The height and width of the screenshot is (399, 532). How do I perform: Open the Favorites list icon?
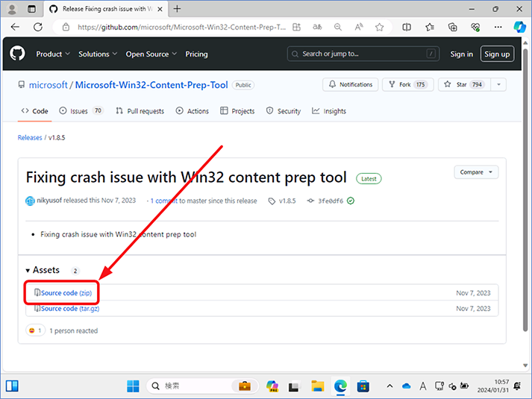coord(430,27)
